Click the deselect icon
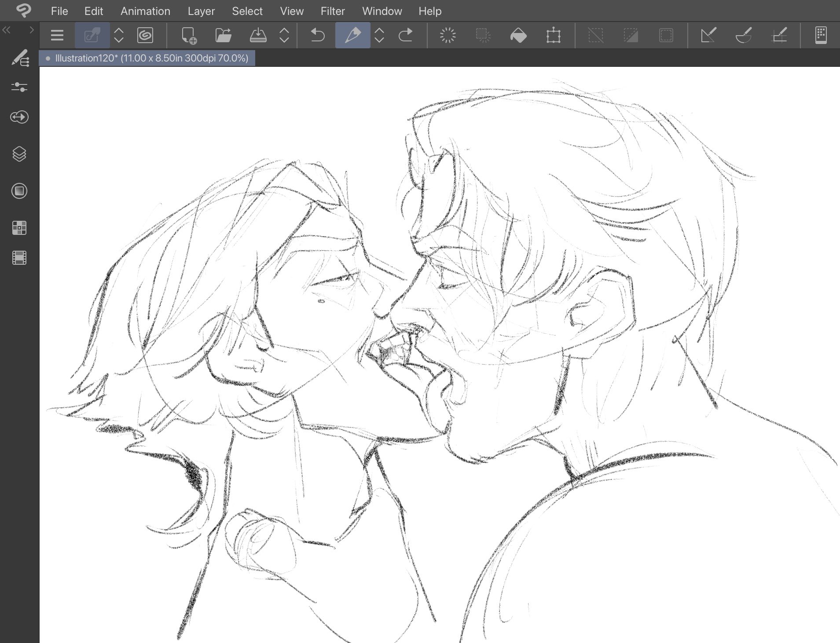The height and width of the screenshot is (643, 840). (596, 35)
